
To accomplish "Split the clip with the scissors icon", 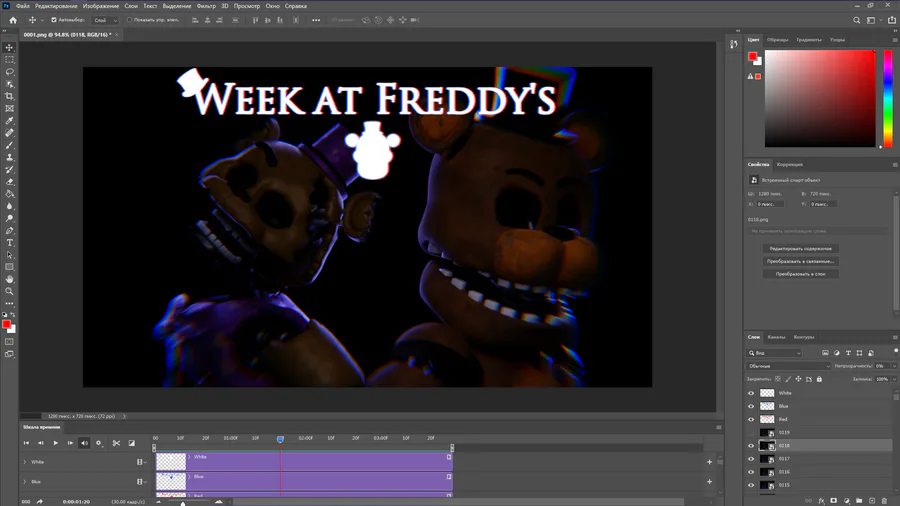I will tap(116, 443).
